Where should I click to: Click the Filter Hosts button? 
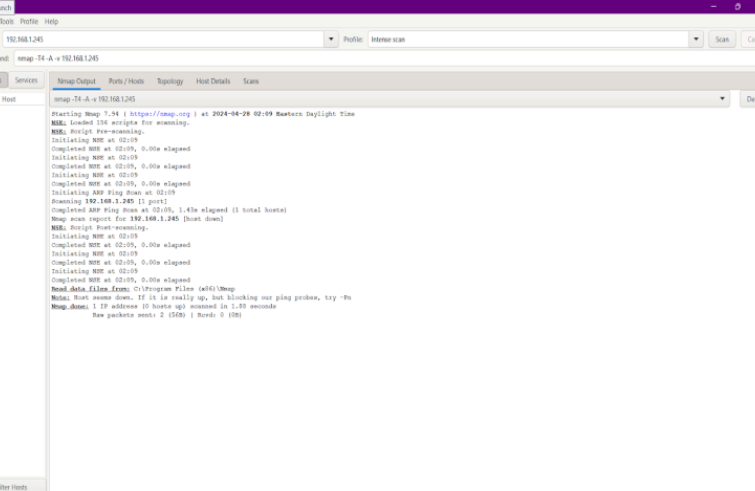pos(23,486)
